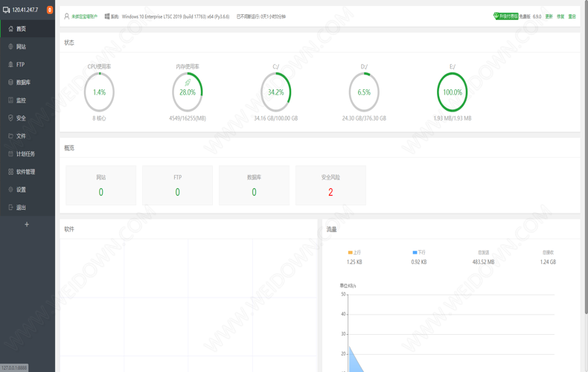
Task: Toggle the orange 上行 legend in traffic chart
Action: click(x=354, y=252)
